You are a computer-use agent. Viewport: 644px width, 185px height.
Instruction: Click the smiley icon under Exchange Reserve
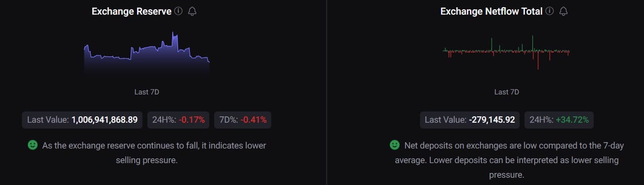(32, 145)
